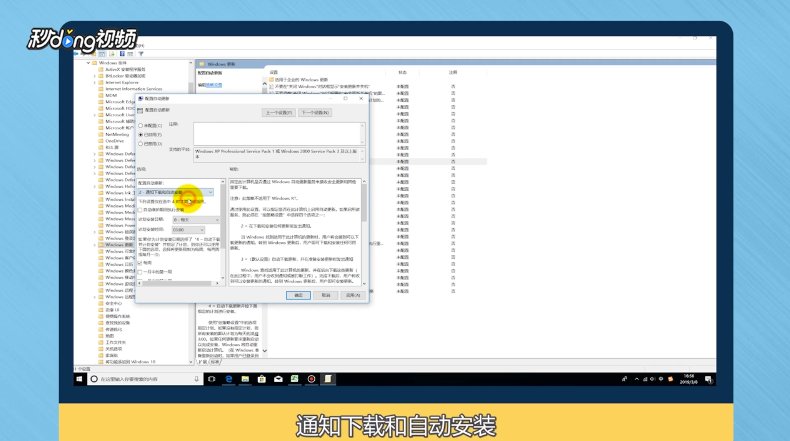790x441 pixels.
Task: Open Task View on the taskbar
Action: click(212, 379)
